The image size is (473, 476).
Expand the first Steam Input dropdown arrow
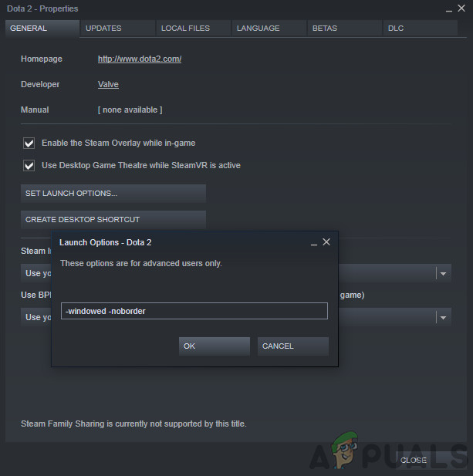coord(443,273)
